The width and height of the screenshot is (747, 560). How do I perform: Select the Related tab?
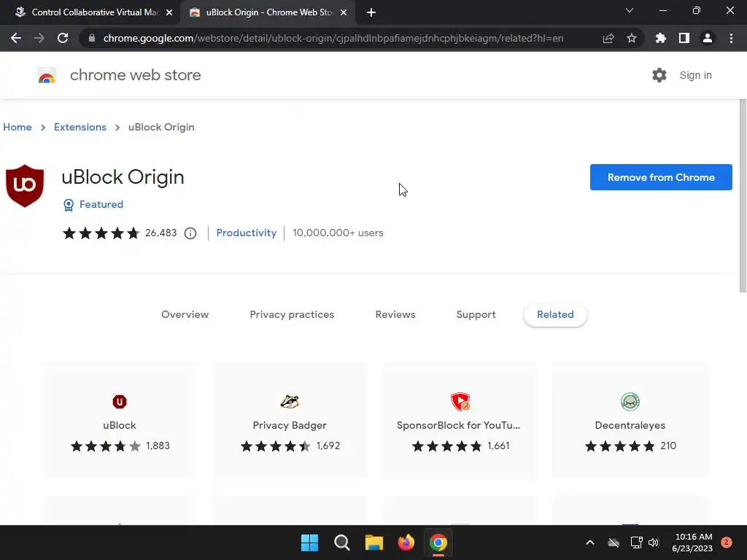pyautogui.click(x=555, y=315)
